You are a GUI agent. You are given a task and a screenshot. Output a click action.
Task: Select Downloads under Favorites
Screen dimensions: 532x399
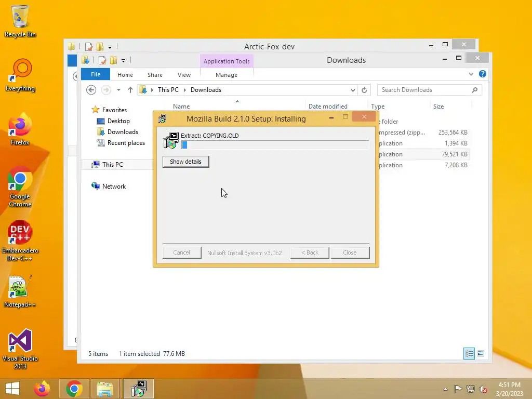tap(123, 132)
